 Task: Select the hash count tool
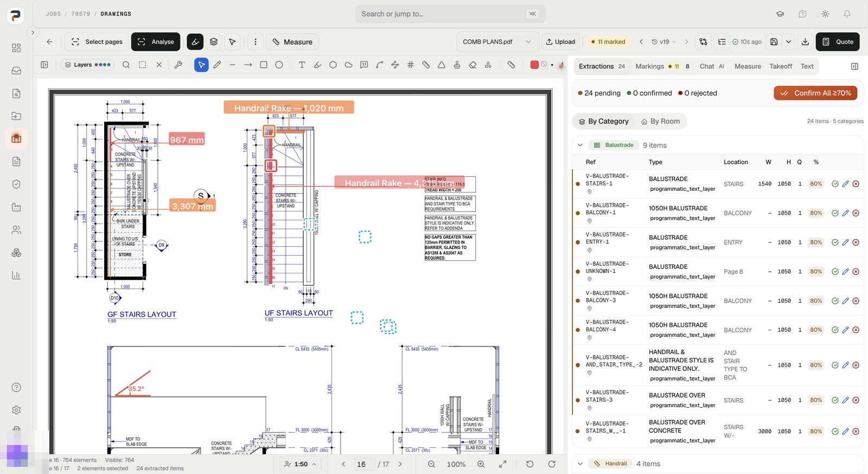click(x=411, y=65)
